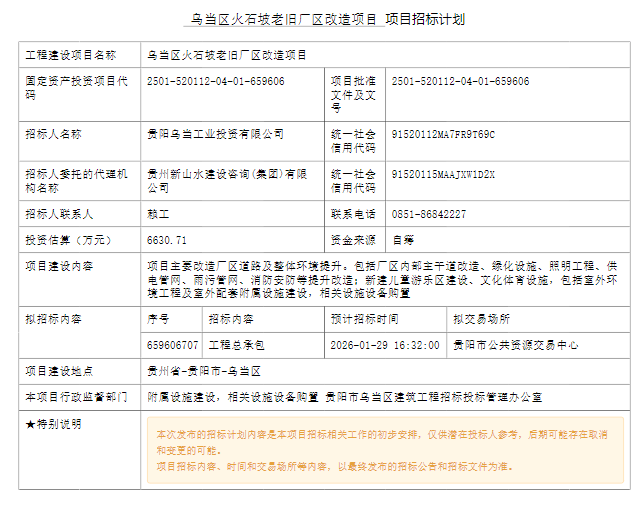Click the phone number 0851-86842227
Screen dimensions: 640x512
(428, 214)
